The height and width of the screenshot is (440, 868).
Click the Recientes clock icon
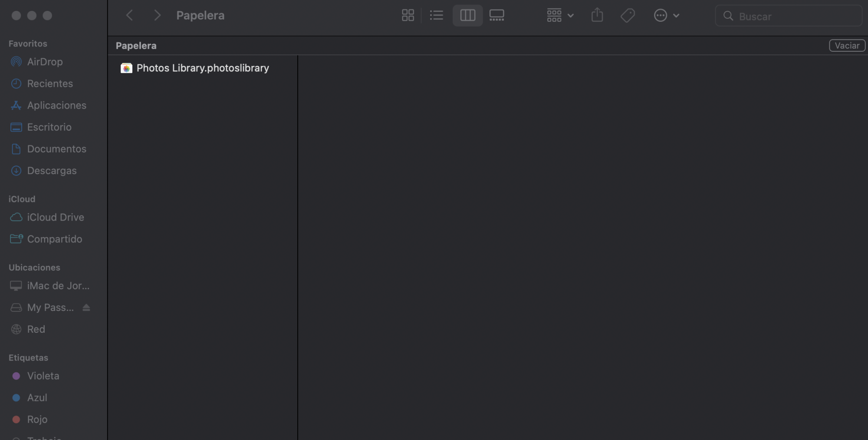[x=16, y=83]
